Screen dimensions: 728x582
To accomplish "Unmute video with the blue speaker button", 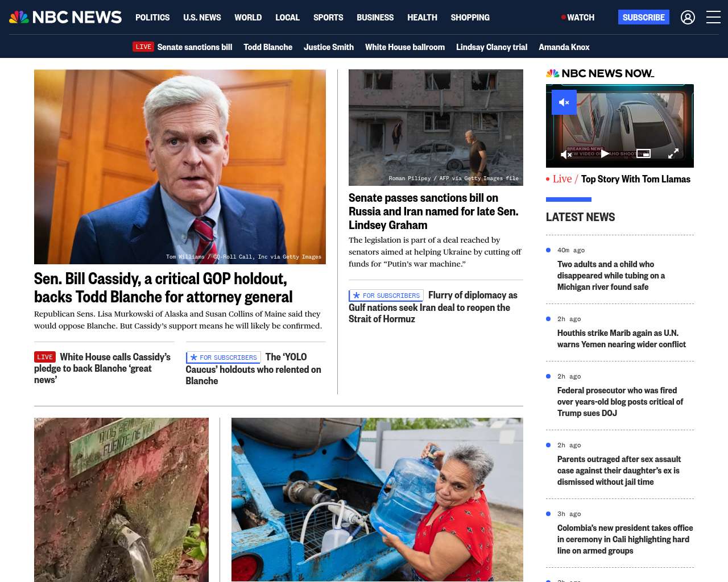I will tap(564, 102).
